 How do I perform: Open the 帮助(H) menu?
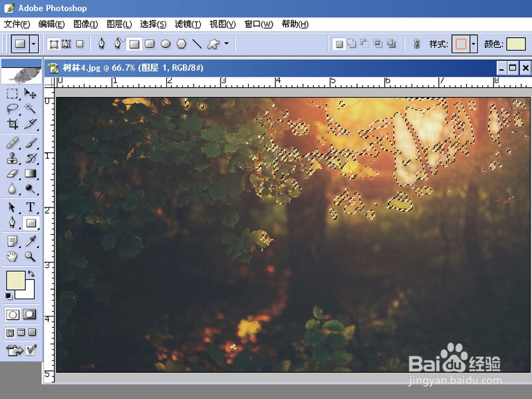pyautogui.click(x=295, y=24)
